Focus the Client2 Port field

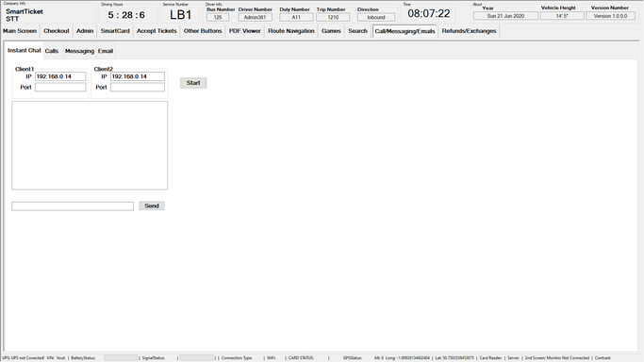(138, 87)
